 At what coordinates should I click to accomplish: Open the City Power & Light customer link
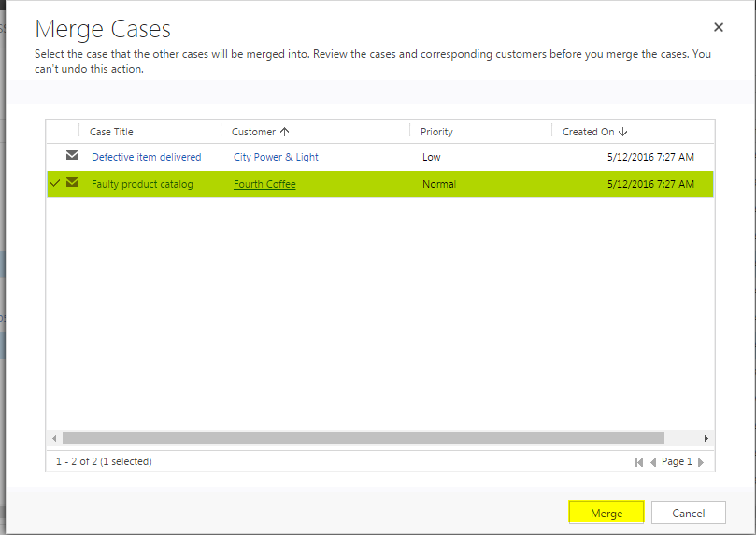[276, 157]
